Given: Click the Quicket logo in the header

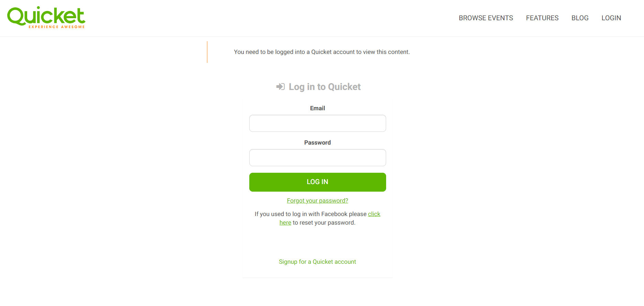Looking at the screenshot, I should point(46,17).
